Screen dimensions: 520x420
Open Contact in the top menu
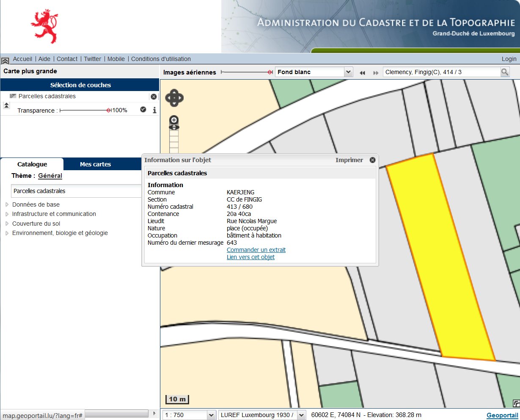[67, 59]
